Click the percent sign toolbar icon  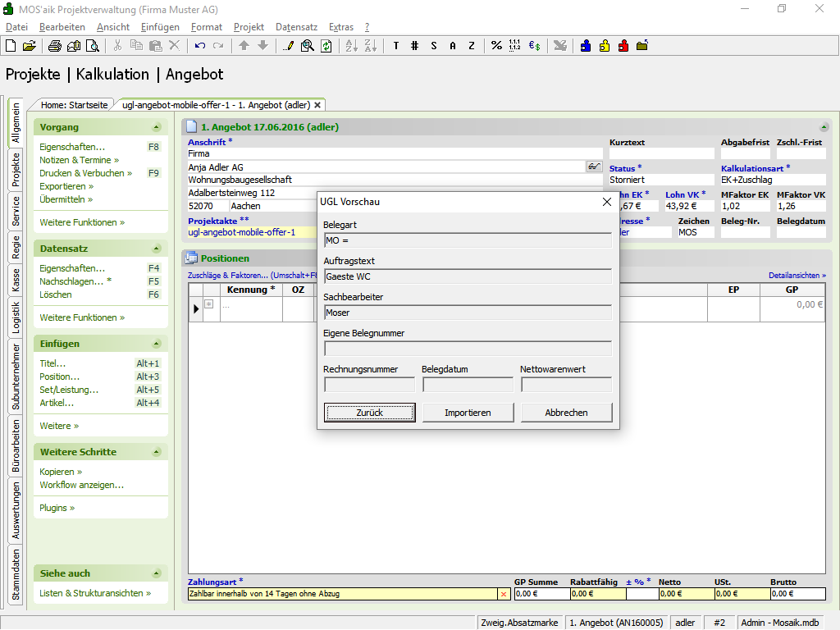click(x=496, y=46)
